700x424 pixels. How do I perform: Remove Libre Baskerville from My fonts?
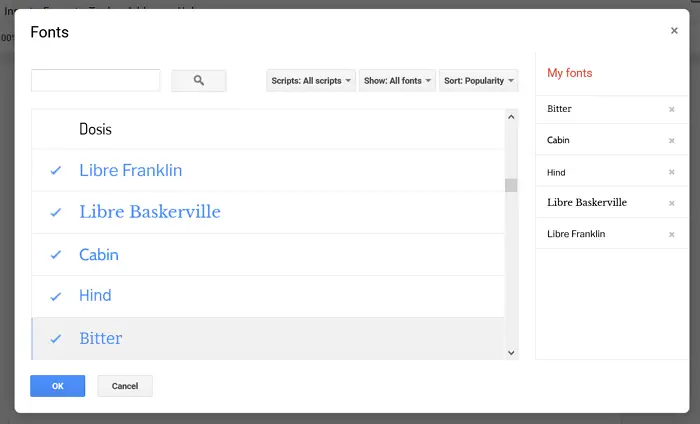click(671, 203)
